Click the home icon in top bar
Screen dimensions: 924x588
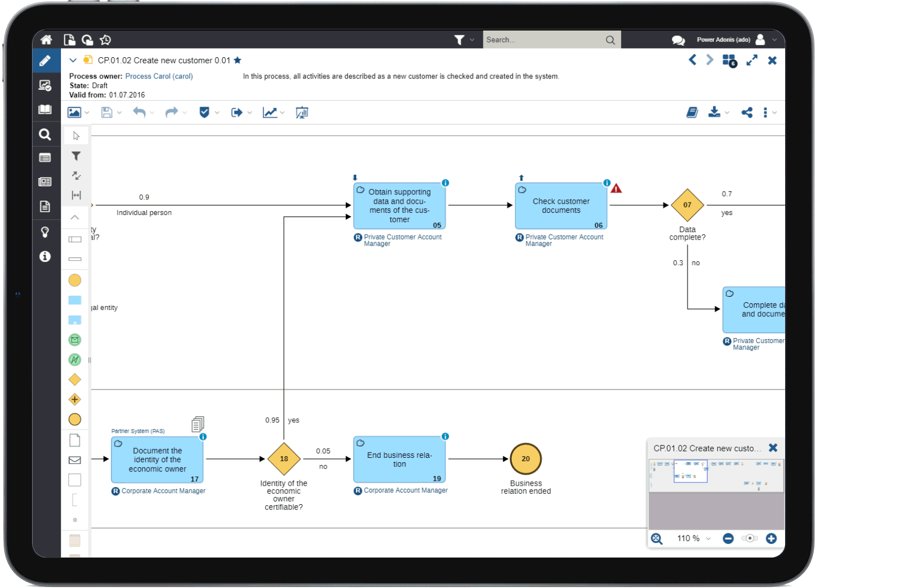click(x=46, y=40)
